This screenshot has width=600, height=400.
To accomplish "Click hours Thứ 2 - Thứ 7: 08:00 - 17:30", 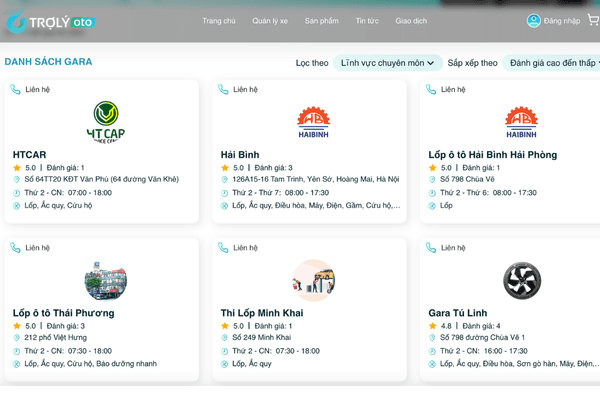I will coord(280,193).
